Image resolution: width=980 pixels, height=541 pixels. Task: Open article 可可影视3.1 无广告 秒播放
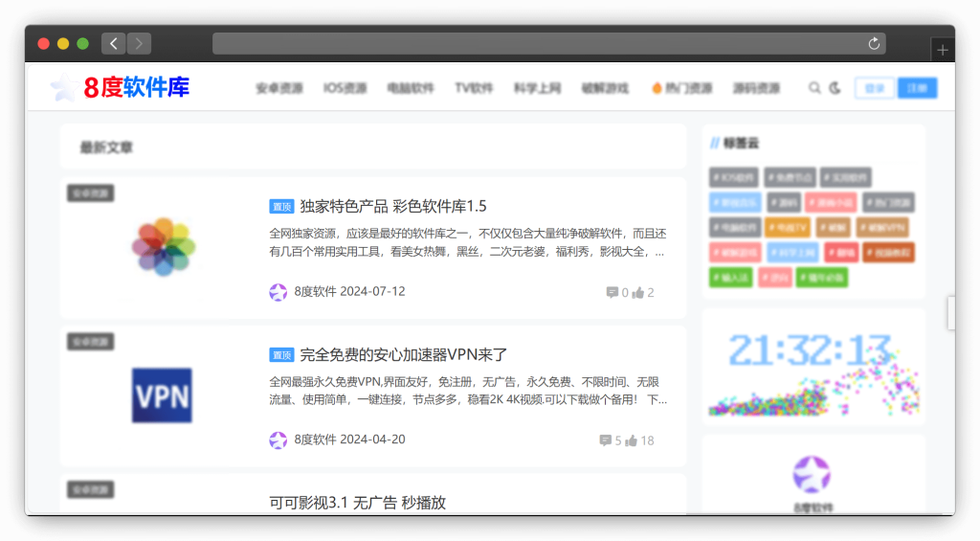click(x=358, y=503)
